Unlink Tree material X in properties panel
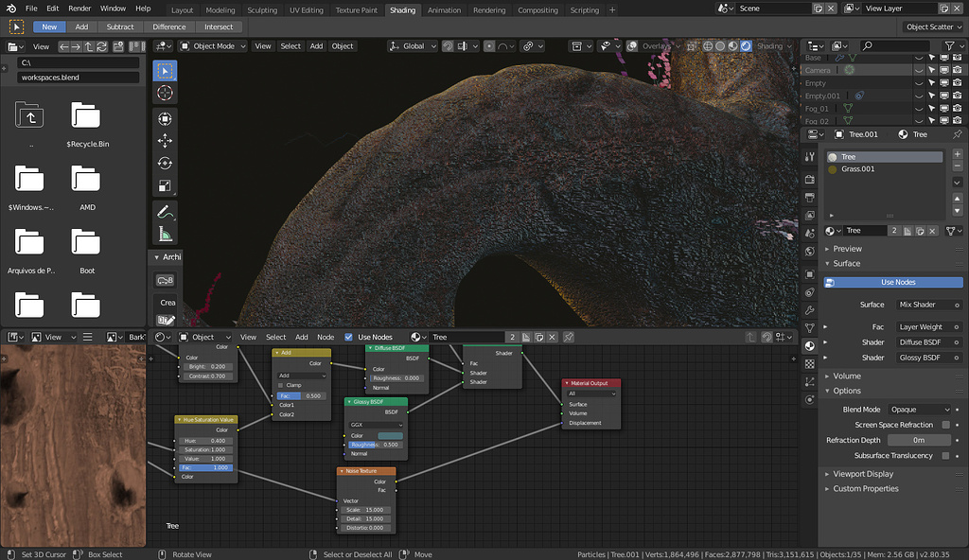This screenshot has width=969, height=560. click(932, 231)
